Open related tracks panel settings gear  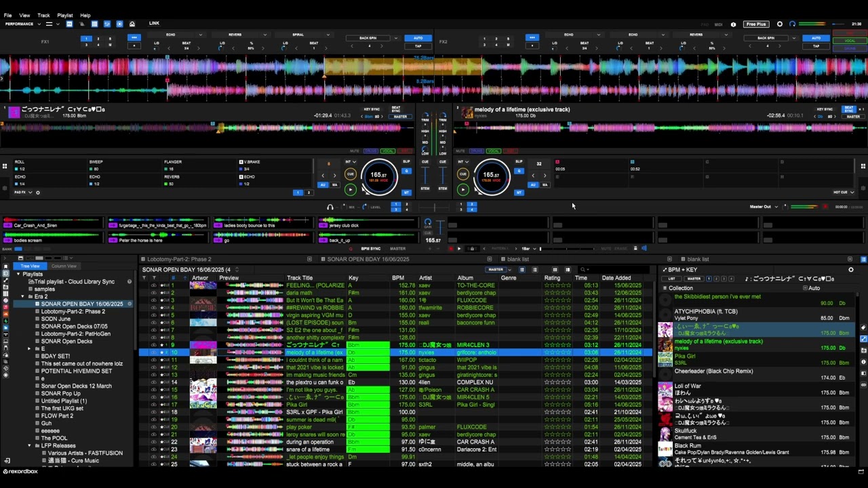[851, 270]
